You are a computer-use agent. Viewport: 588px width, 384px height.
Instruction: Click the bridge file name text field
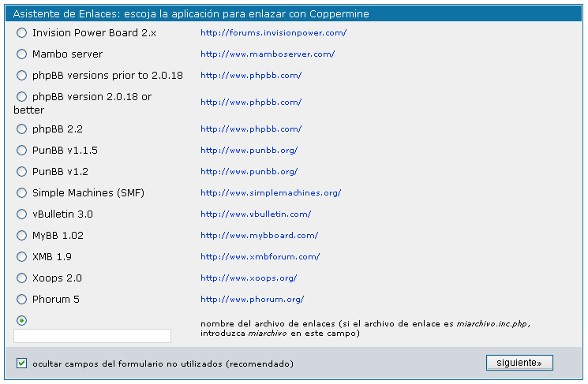[x=92, y=336]
